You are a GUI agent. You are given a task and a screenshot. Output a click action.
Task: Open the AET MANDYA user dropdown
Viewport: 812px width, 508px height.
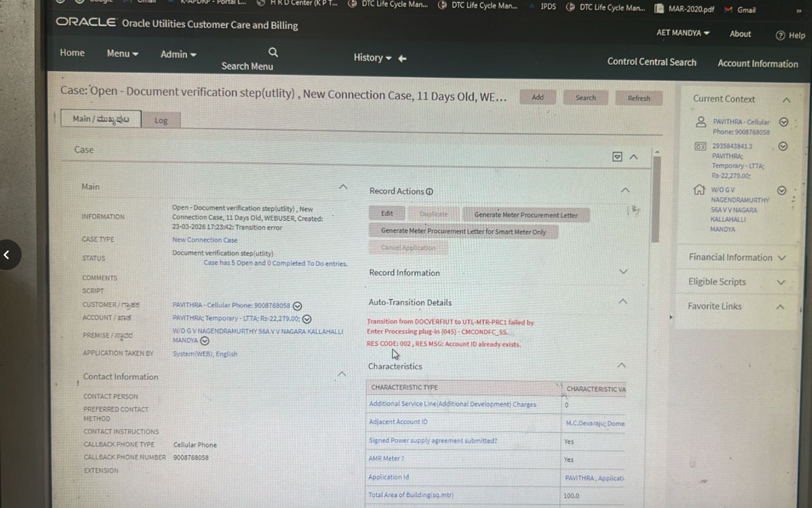[683, 33]
